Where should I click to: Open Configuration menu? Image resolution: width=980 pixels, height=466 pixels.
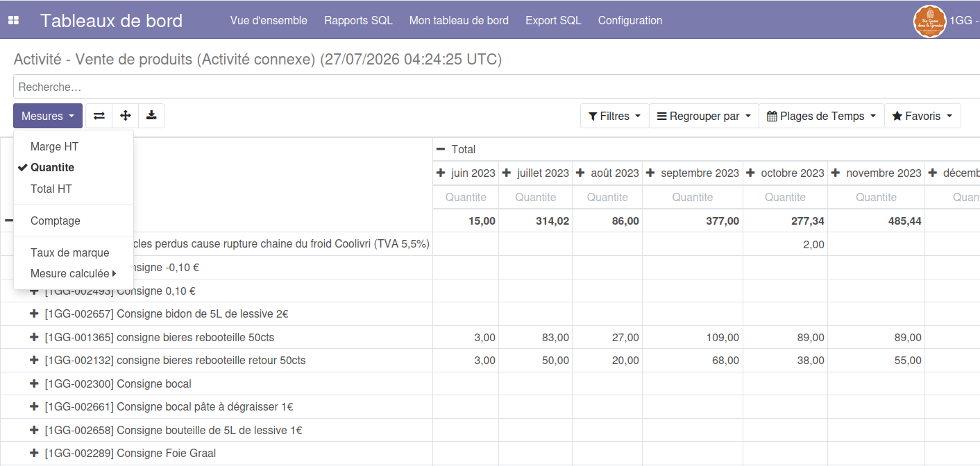coord(630,20)
